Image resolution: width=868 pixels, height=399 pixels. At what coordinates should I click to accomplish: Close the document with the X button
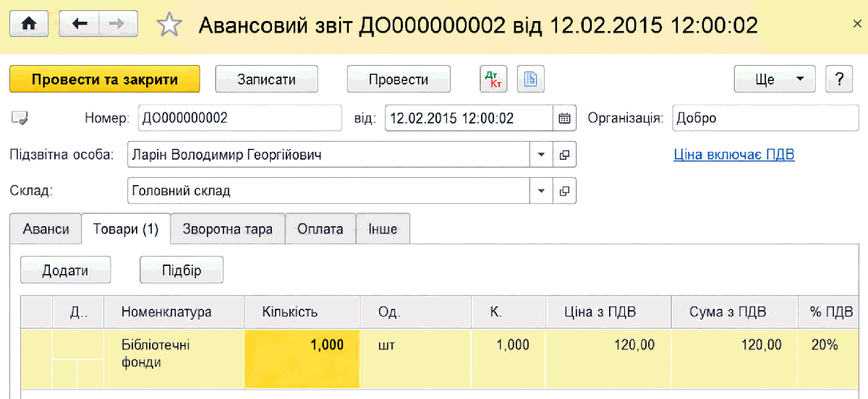(857, 24)
